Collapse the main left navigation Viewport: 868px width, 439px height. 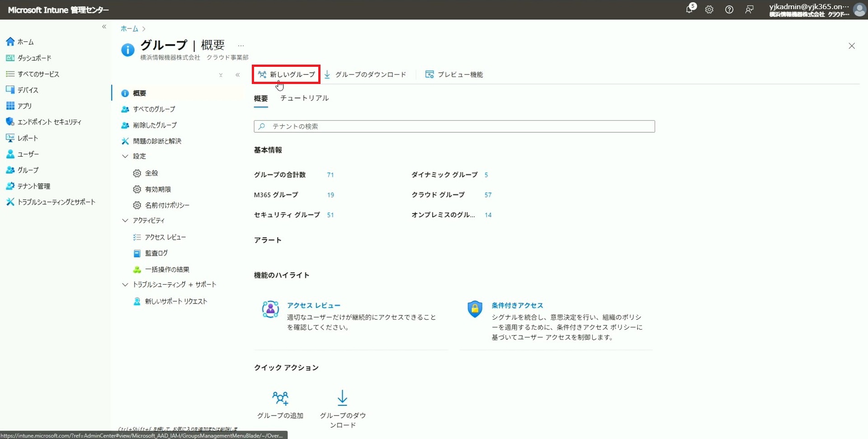click(x=104, y=27)
